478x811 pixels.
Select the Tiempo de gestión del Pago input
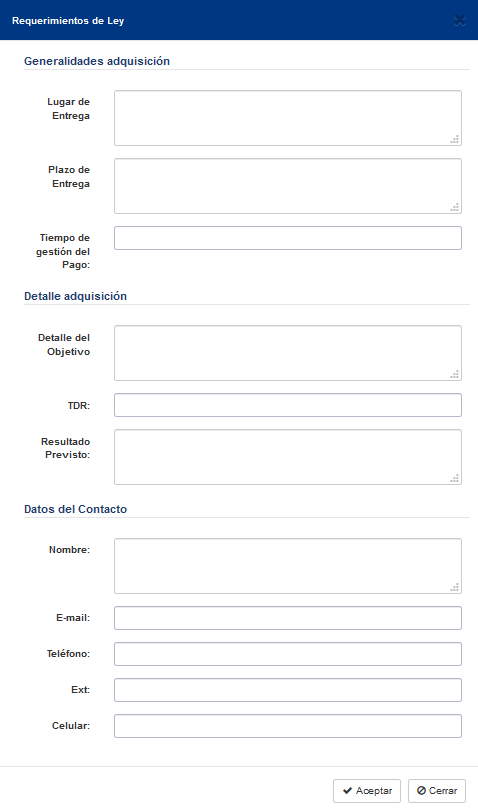pos(288,238)
